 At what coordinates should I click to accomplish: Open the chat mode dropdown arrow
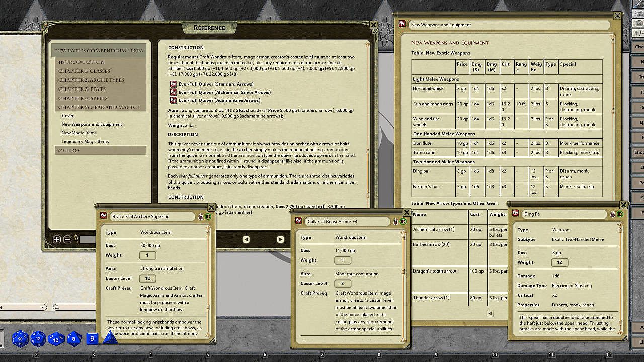coord(43,307)
